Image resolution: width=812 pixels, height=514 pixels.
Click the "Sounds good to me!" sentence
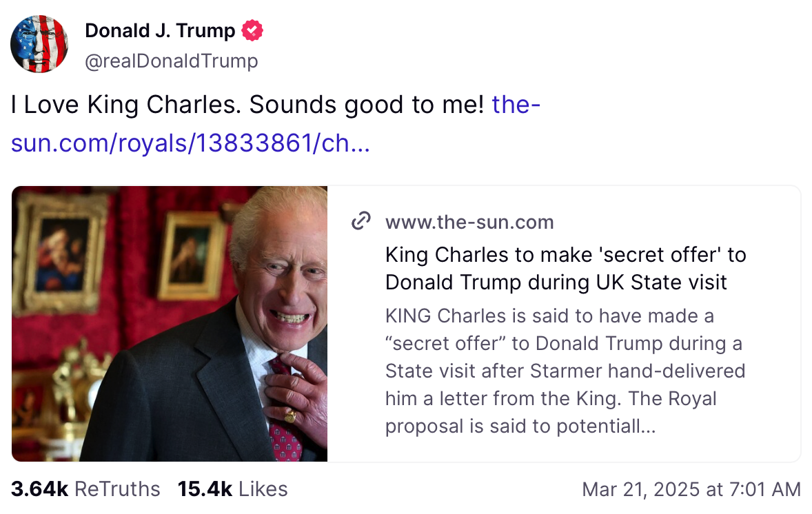tap(367, 105)
